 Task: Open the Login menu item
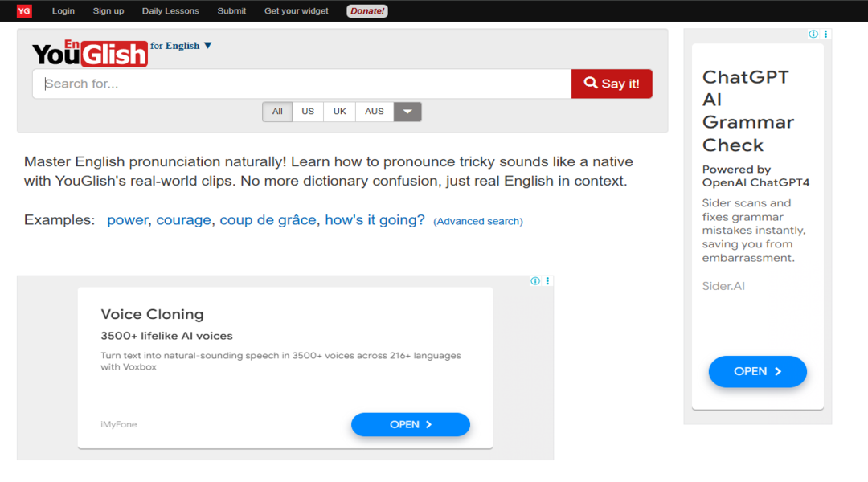point(63,11)
